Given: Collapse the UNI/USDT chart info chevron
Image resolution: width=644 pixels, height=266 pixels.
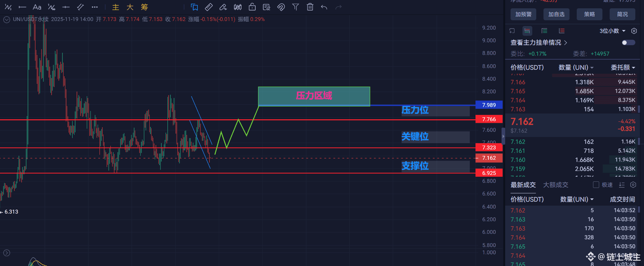Looking at the screenshot, I should pos(7,20).
